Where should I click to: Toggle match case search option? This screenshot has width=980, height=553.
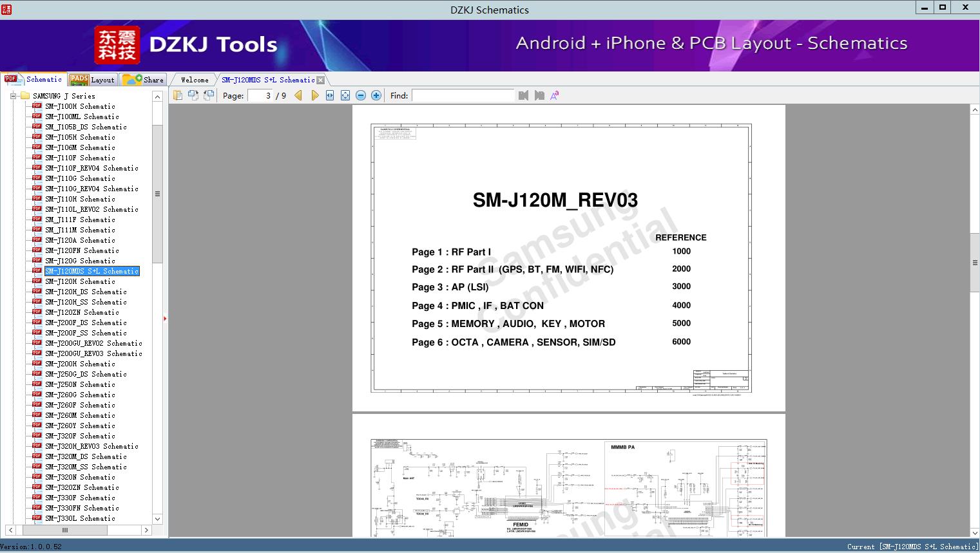pos(555,95)
